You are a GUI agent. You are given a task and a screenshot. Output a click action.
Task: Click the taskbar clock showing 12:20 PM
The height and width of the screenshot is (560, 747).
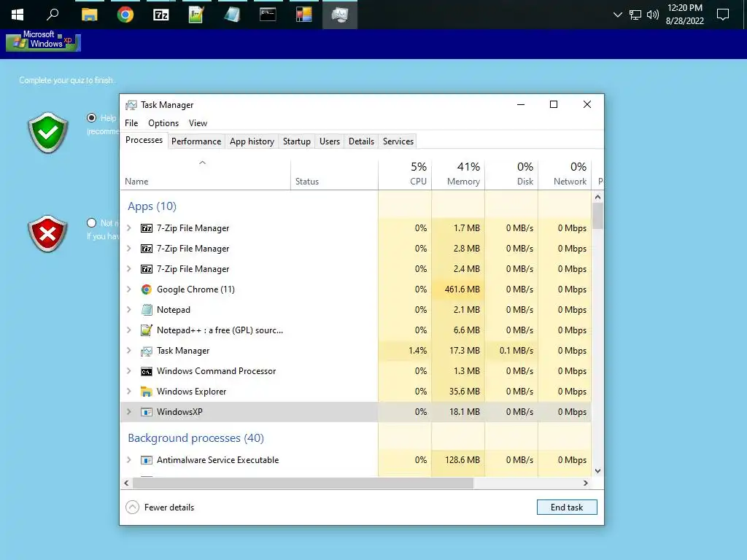click(x=684, y=15)
